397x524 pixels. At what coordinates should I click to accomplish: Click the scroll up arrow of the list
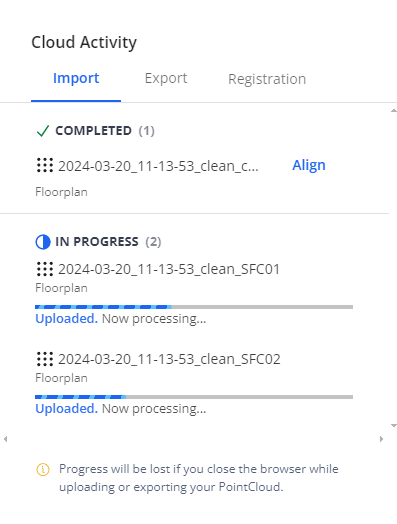[x=394, y=111]
